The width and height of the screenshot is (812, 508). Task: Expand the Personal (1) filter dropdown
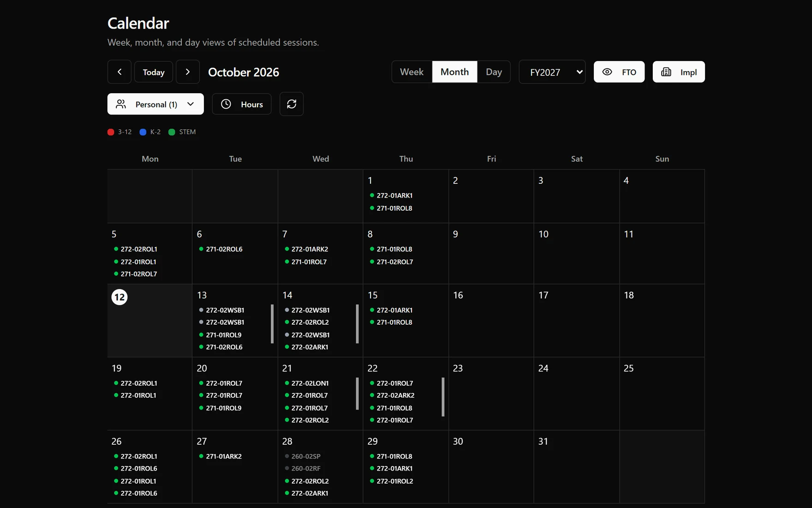click(155, 104)
